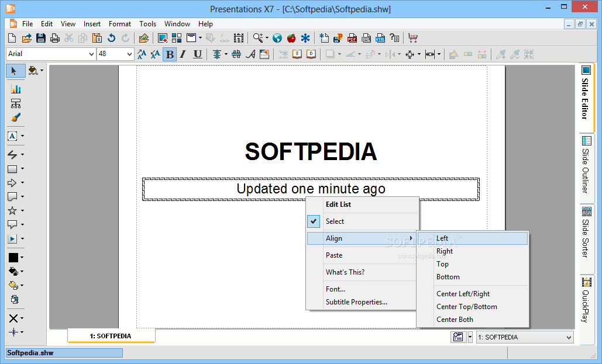Open the File menu
602x364 pixels.
click(27, 24)
